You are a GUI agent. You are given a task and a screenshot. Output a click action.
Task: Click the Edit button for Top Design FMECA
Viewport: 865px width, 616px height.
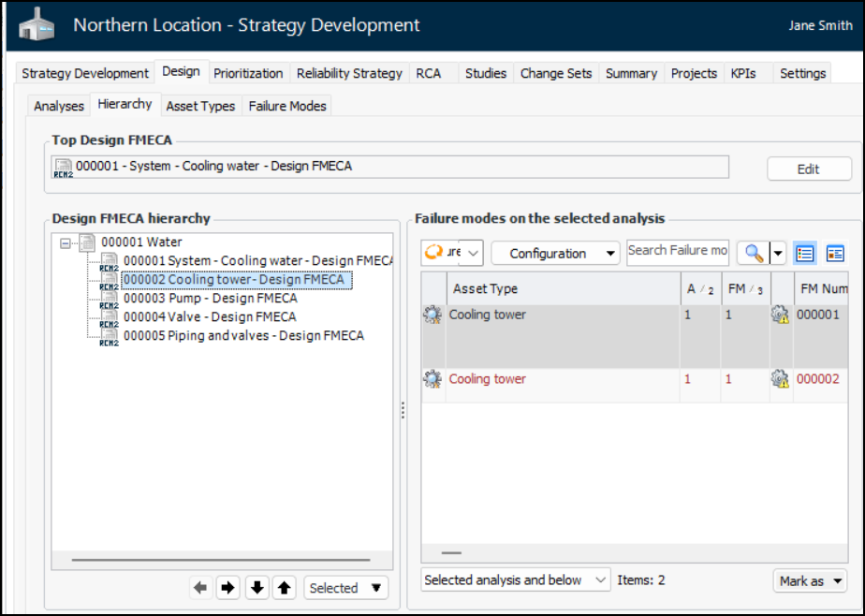[808, 169]
